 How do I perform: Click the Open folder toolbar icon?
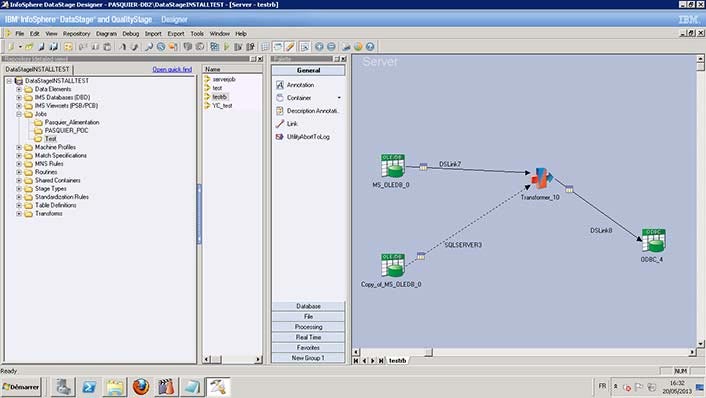(29, 46)
